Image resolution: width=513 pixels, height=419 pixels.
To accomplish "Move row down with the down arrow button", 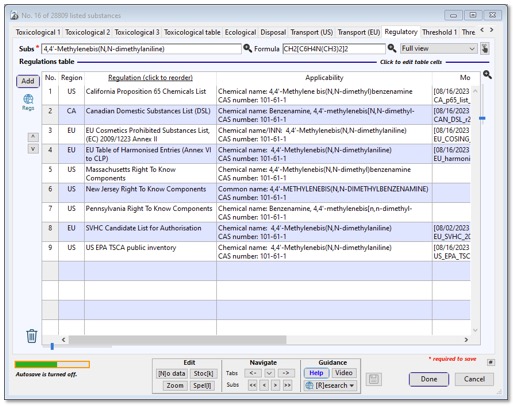I will [33, 149].
